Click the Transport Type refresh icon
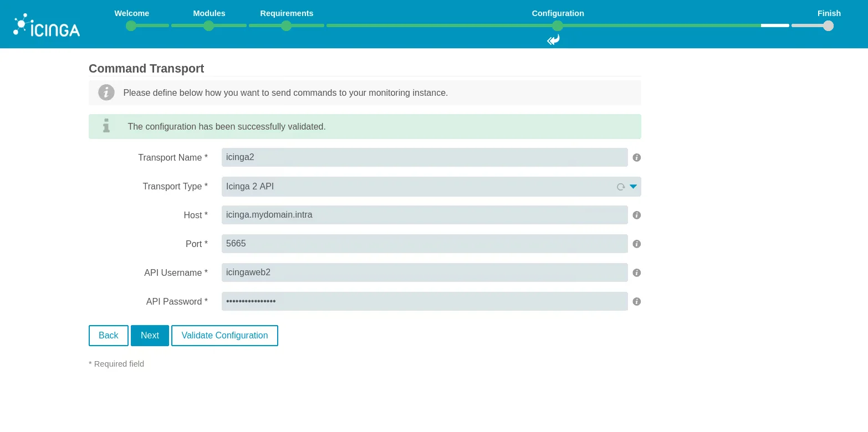The image size is (868, 432). click(x=620, y=187)
